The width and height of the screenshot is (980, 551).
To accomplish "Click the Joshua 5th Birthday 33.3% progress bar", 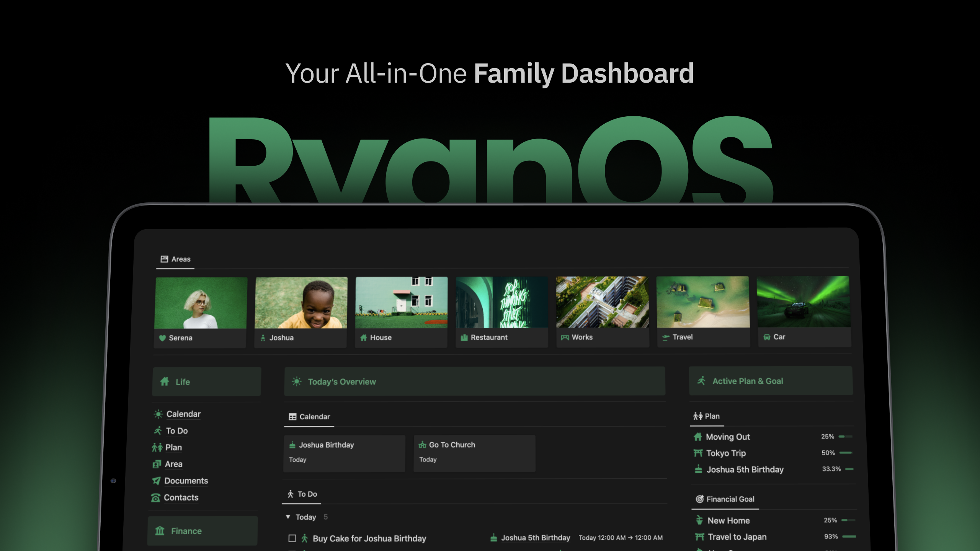I will [x=849, y=469].
